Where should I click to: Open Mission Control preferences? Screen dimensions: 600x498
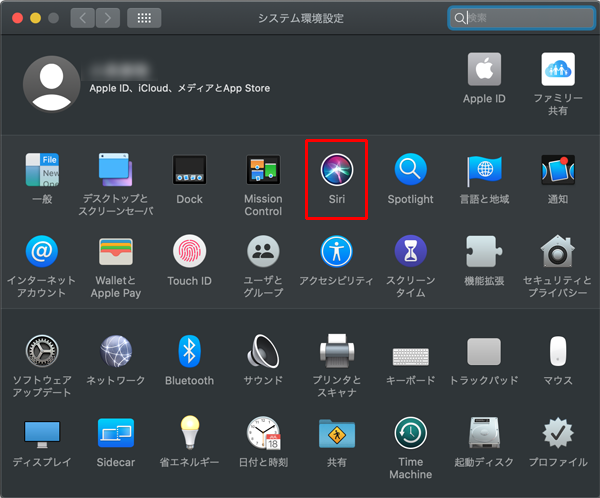pos(263,170)
